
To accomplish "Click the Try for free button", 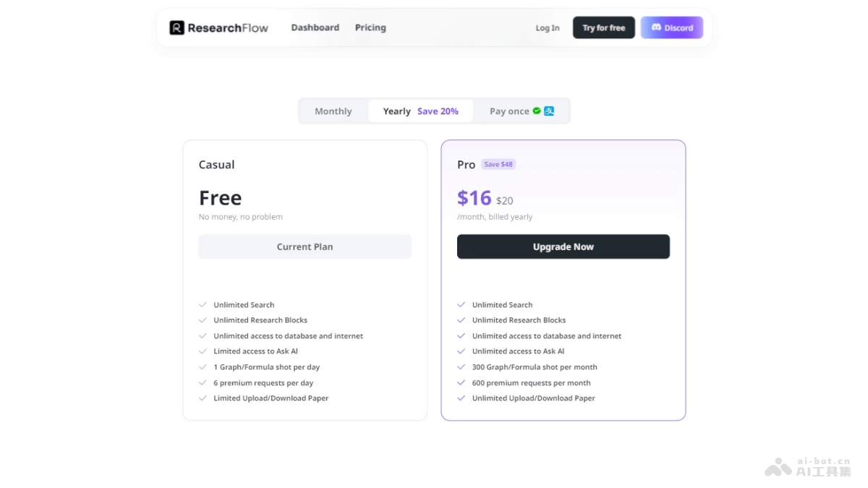I will [603, 27].
